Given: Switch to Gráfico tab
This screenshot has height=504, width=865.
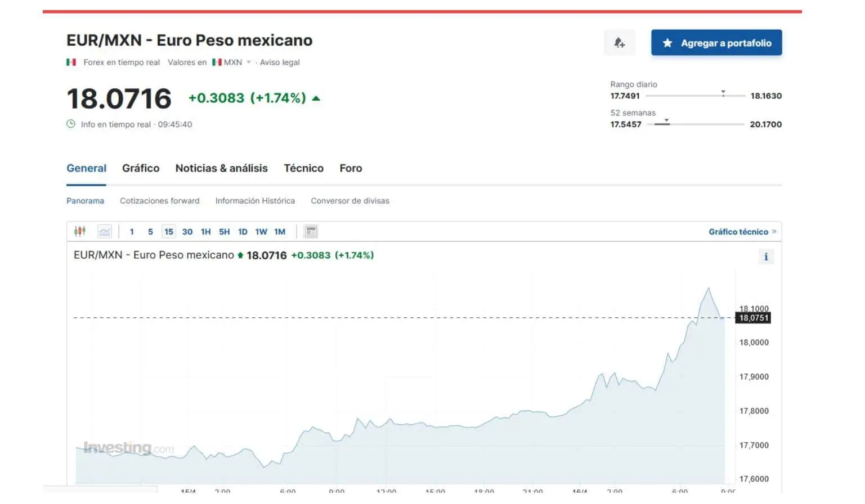Looking at the screenshot, I should pyautogui.click(x=141, y=168).
